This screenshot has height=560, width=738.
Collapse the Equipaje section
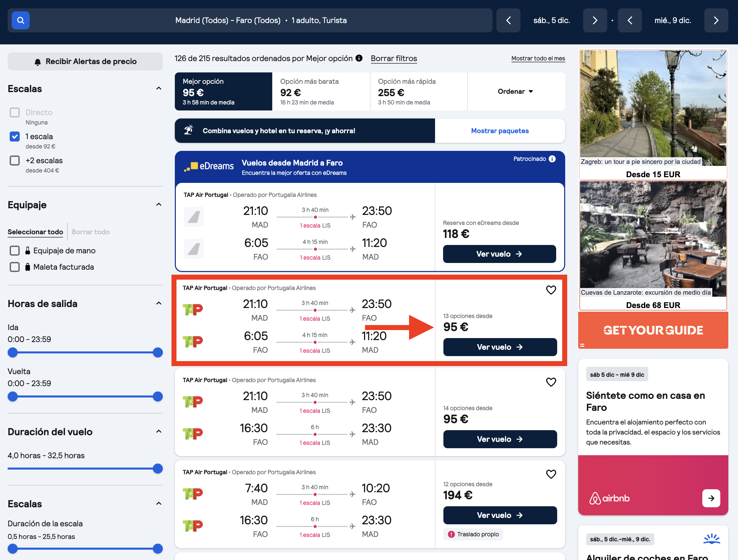pyautogui.click(x=159, y=205)
